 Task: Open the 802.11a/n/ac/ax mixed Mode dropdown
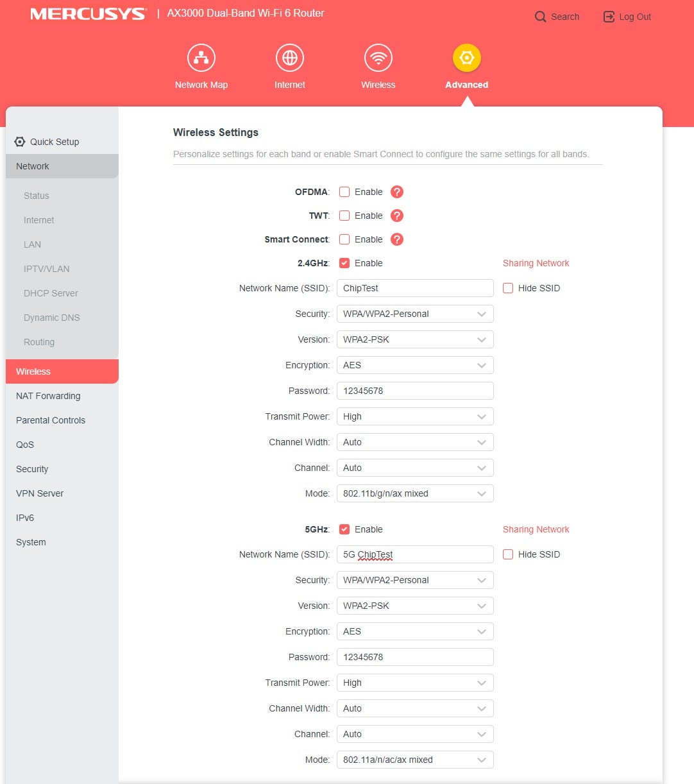(415, 760)
